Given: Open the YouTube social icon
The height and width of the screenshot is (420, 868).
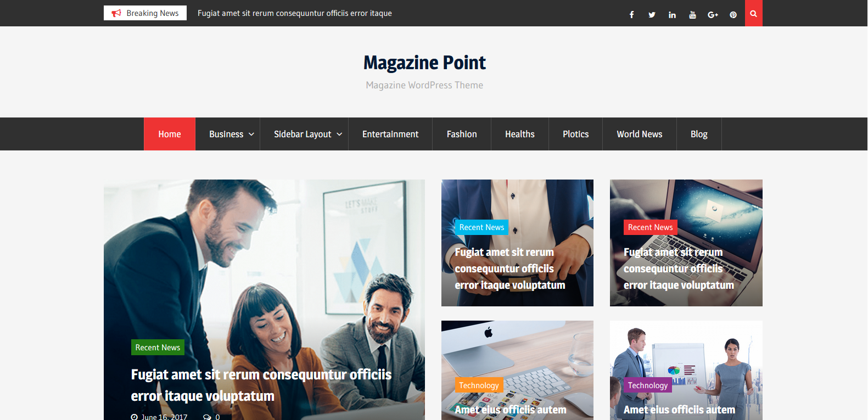Looking at the screenshot, I should (692, 15).
